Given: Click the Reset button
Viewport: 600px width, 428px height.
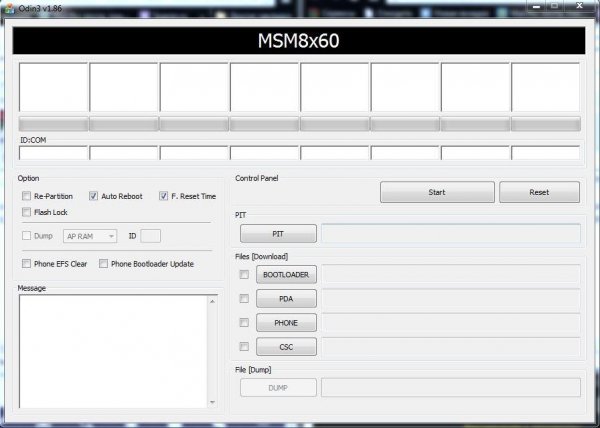Looking at the screenshot, I should pos(539,192).
